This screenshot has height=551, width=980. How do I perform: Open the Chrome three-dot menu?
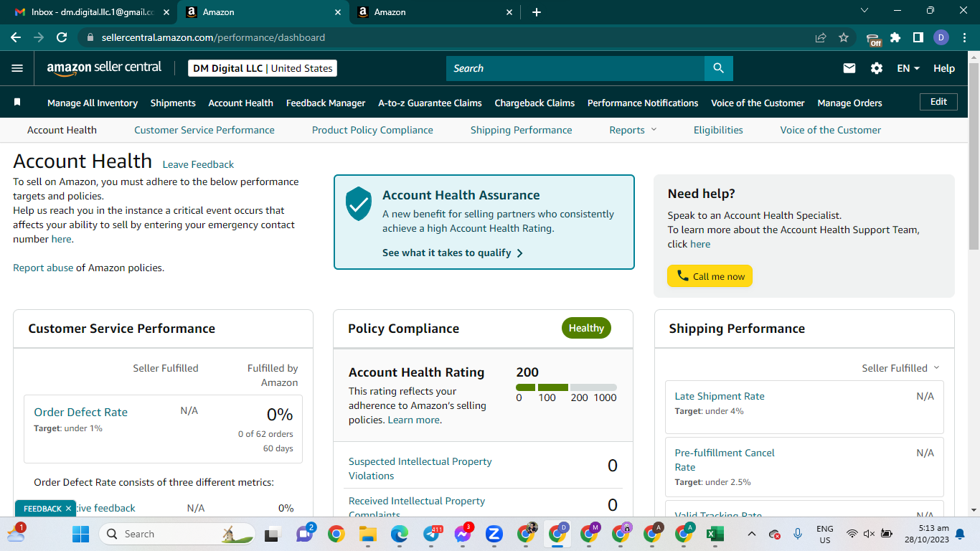pyautogui.click(x=963, y=37)
